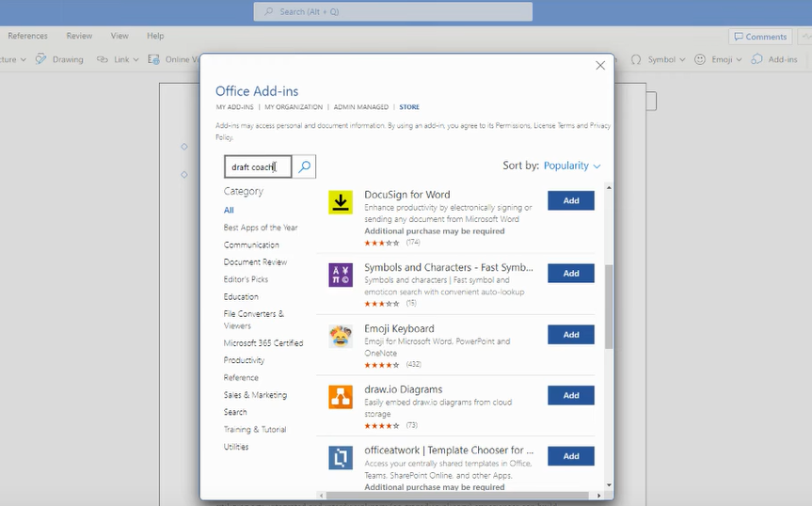Click the Add-ins icon in the ribbon
Viewport: 812px width, 506px height.
click(x=756, y=59)
